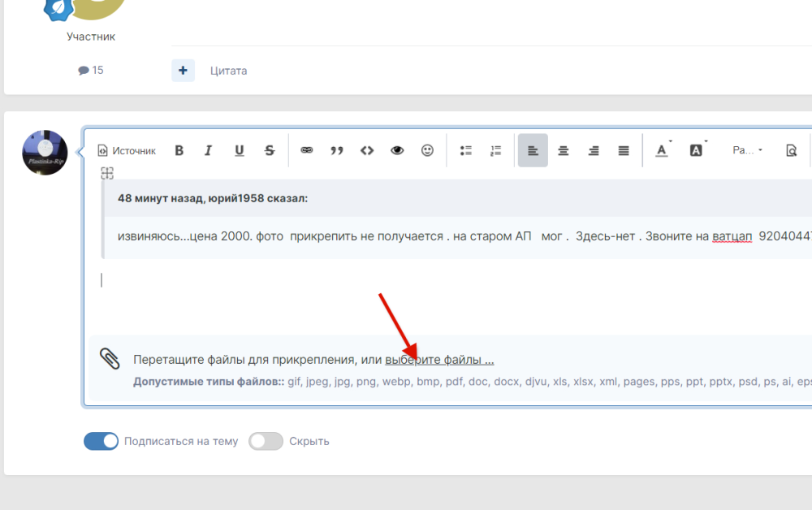
Task: Apply italic formatting
Action: (209, 150)
